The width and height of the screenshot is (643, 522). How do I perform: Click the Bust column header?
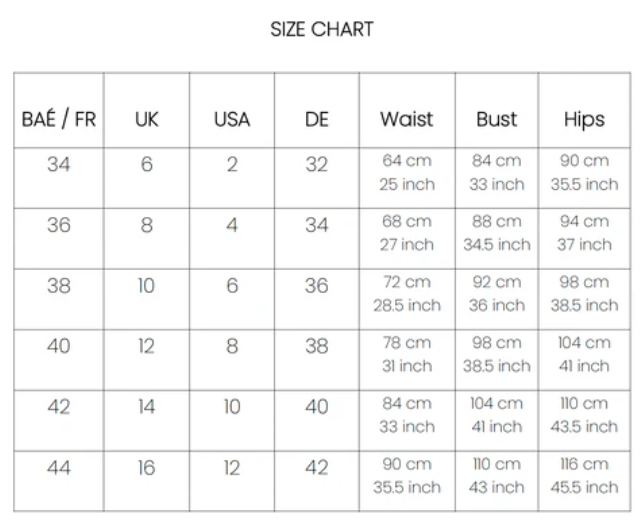(496, 119)
